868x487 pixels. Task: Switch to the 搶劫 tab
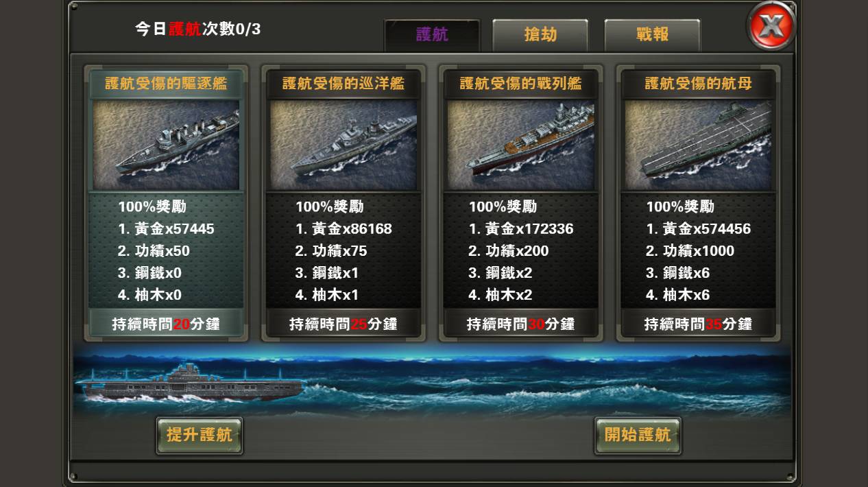pyautogui.click(x=540, y=35)
